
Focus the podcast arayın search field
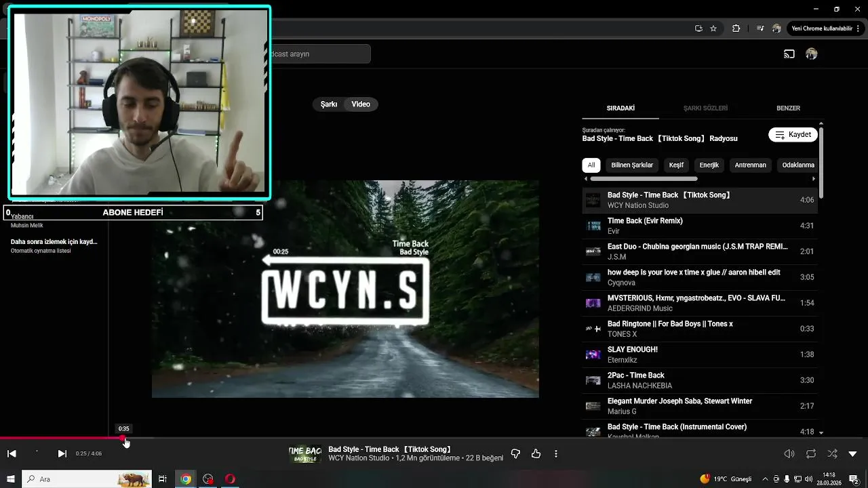(319, 54)
